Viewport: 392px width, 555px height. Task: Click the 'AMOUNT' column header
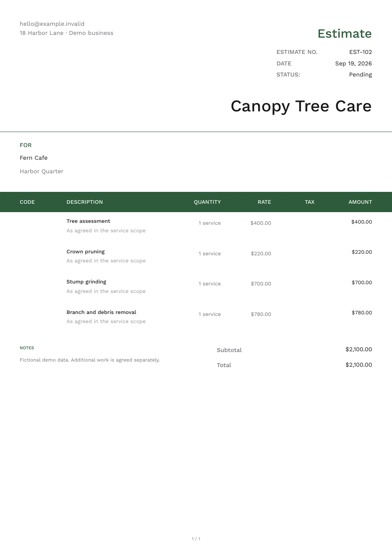(x=360, y=202)
